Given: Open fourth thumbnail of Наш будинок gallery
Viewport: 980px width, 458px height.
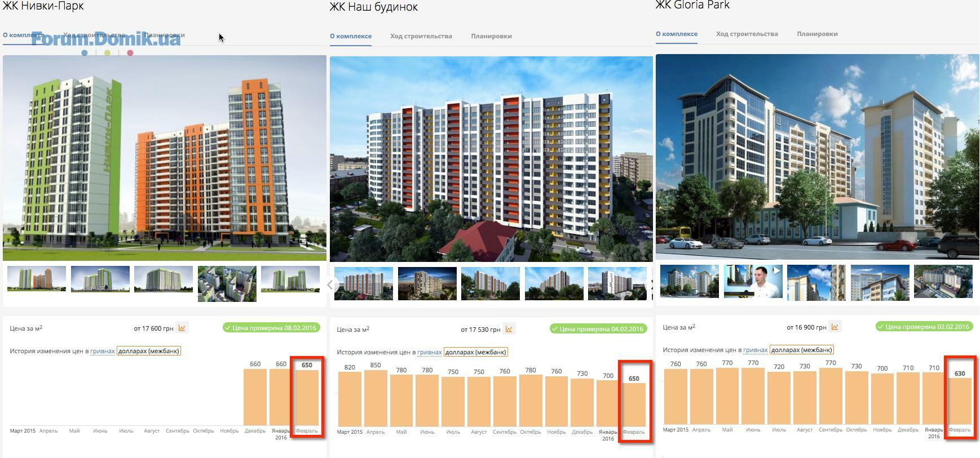Looking at the screenshot, I should coord(554,283).
